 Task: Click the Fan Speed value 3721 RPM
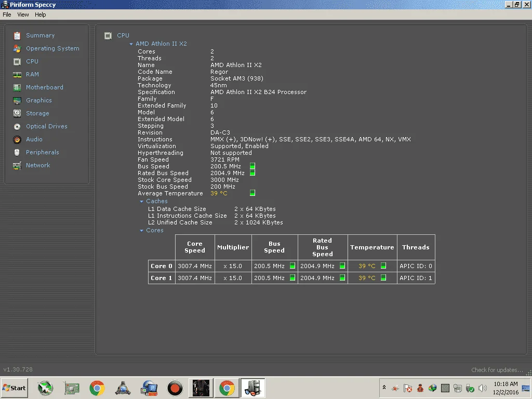224,159
